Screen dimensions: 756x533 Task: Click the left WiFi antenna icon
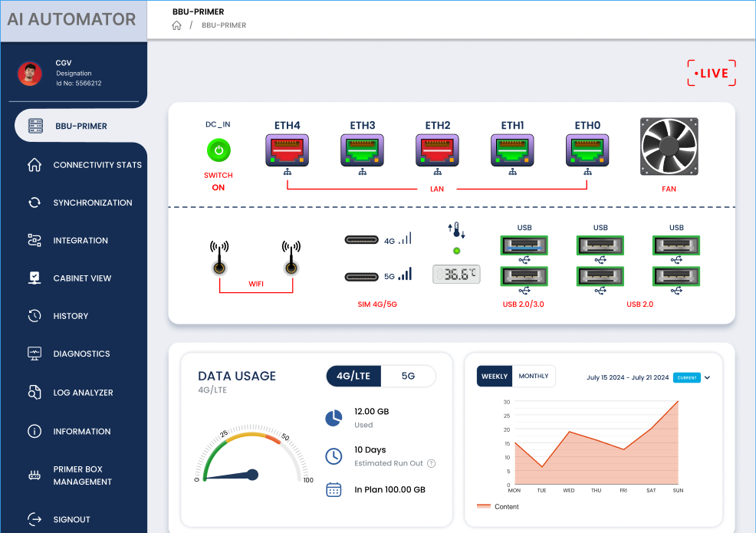pyautogui.click(x=219, y=260)
